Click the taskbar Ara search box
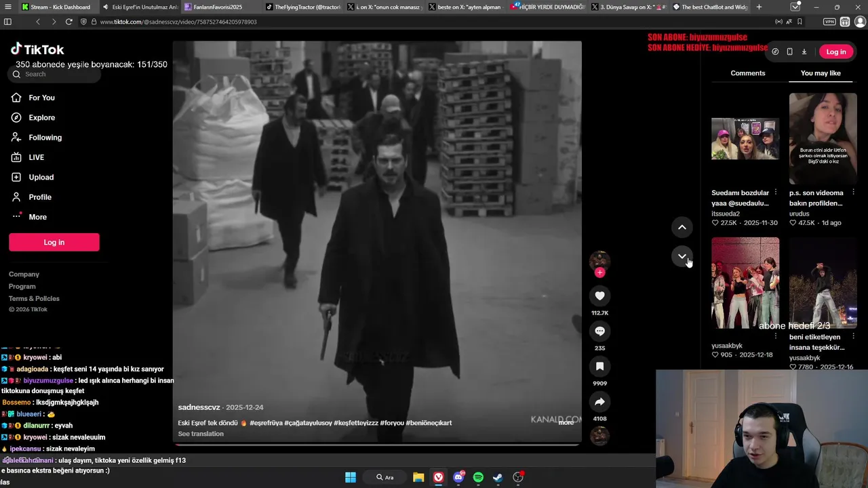Viewport: 868px width, 488px height. pos(384,477)
